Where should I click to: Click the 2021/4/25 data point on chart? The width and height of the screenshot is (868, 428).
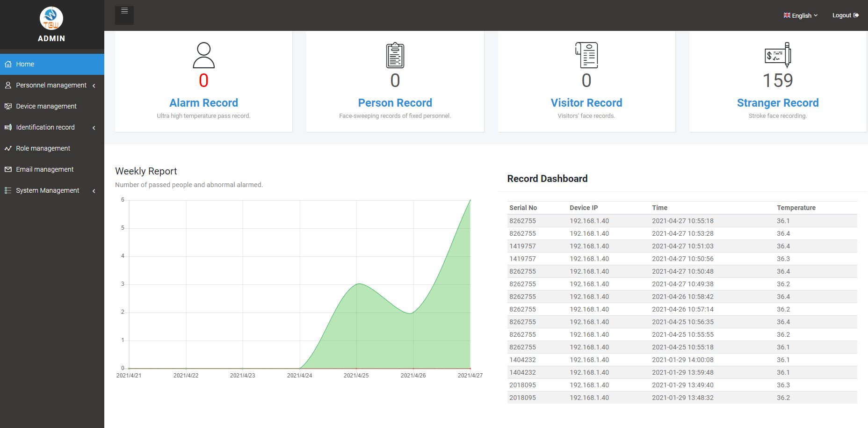pyautogui.click(x=358, y=284)
